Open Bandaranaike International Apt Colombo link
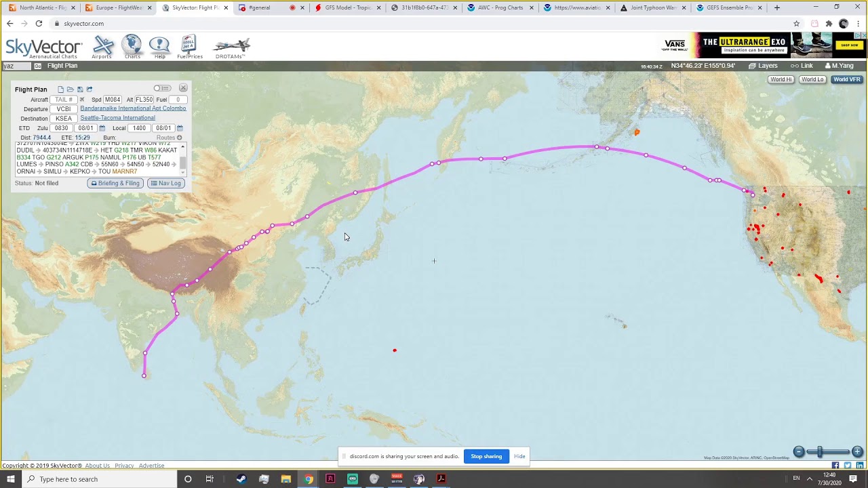The width and height of the screenshot is (868, 488). (133, 108)
